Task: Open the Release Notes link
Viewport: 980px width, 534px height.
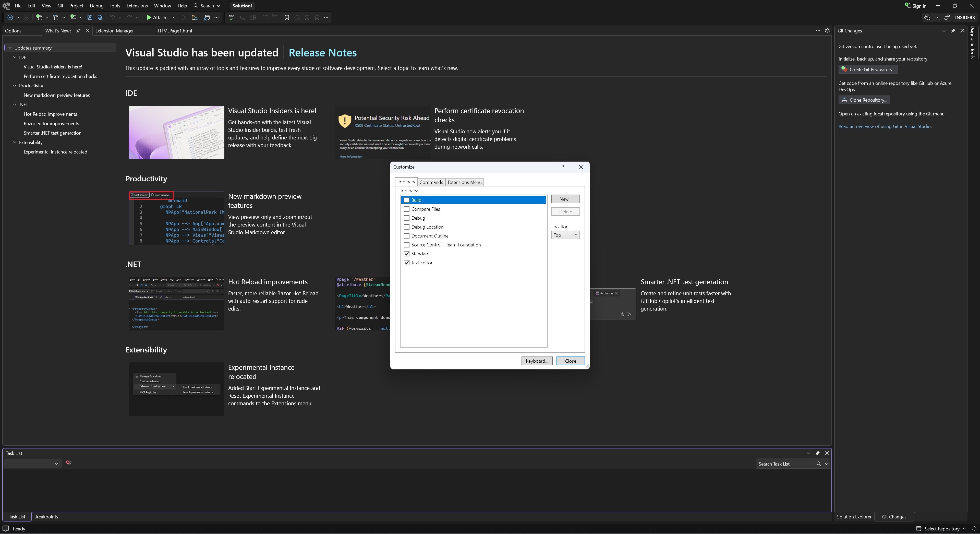Action: 323,53
